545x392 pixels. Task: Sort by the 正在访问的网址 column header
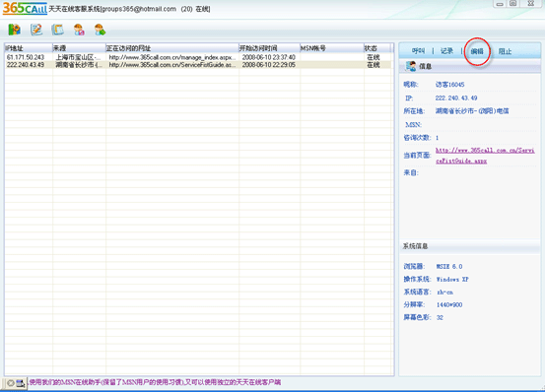point(172,48)
